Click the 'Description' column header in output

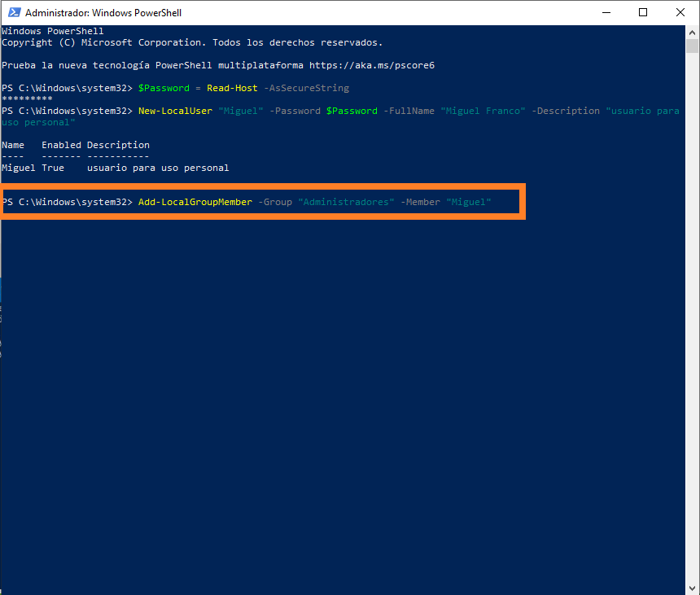(x=118, y=145)
